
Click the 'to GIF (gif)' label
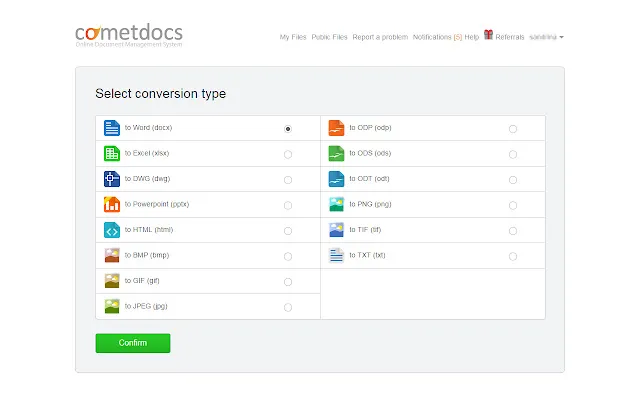point(142,281)
